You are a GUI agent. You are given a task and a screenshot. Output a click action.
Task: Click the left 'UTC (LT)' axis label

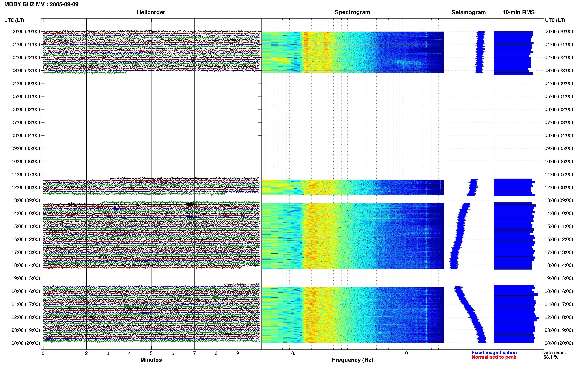14,20
